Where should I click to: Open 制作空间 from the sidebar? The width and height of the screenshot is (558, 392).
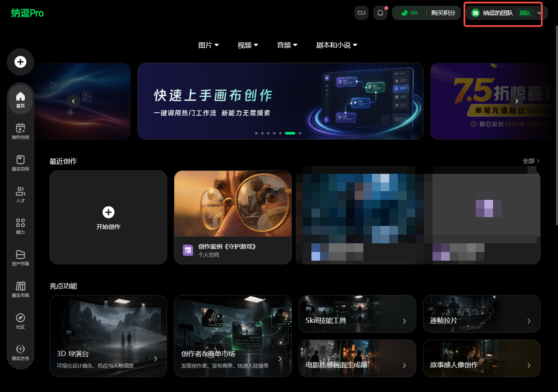pos(21,132)
